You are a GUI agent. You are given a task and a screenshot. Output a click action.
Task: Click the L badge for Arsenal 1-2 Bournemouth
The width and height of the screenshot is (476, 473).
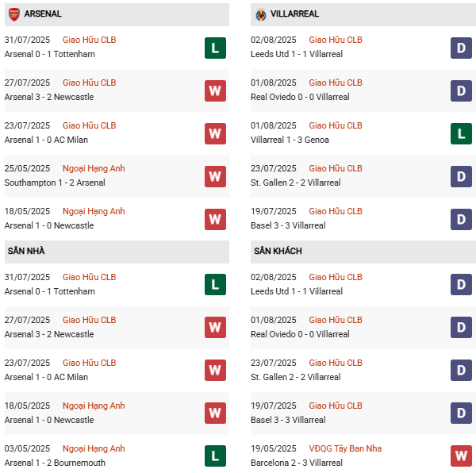215,456
